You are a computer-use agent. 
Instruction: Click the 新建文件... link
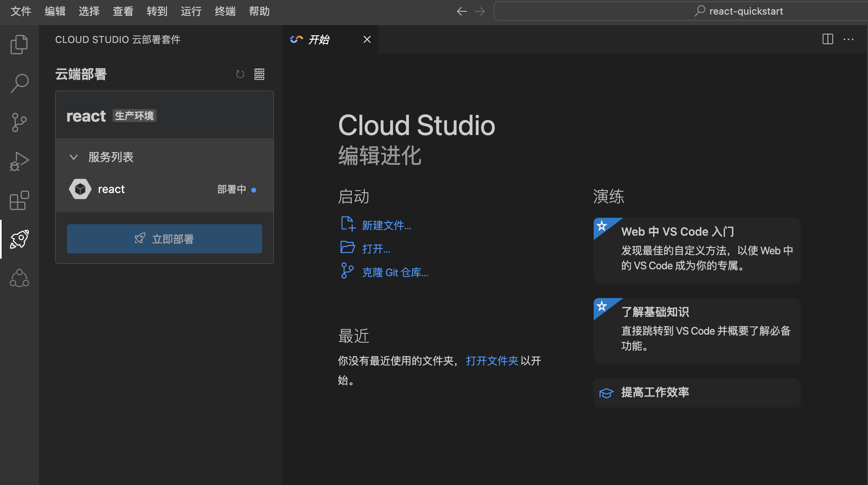pyautogui.click(x=387, y=225)
